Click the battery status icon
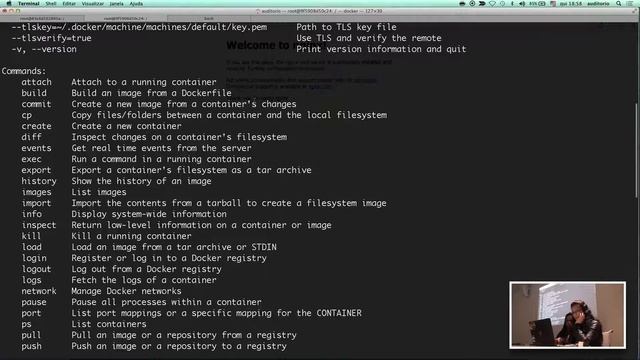640x360 pixels. coord(538,4)
